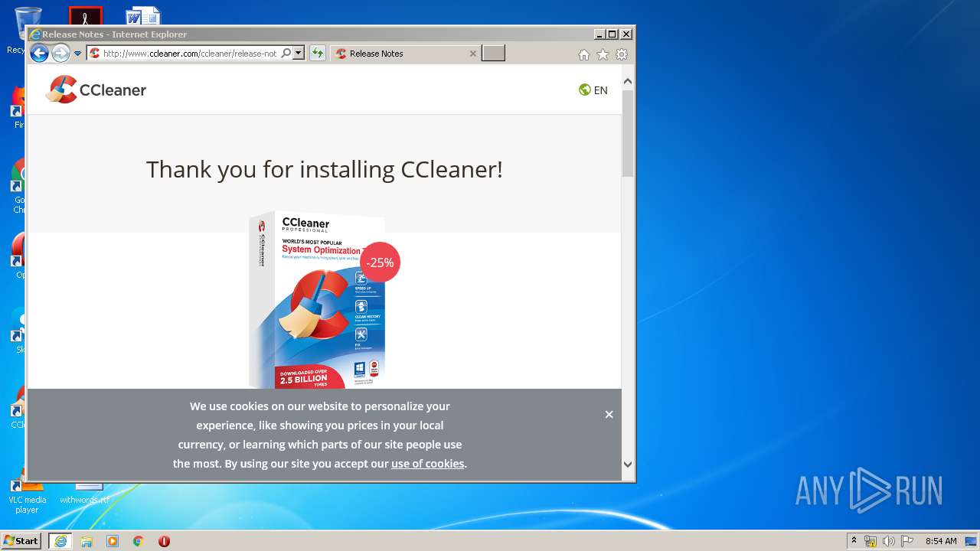Open a new tab button
This screenshot has width=980, height=551.
click(493, 53)
